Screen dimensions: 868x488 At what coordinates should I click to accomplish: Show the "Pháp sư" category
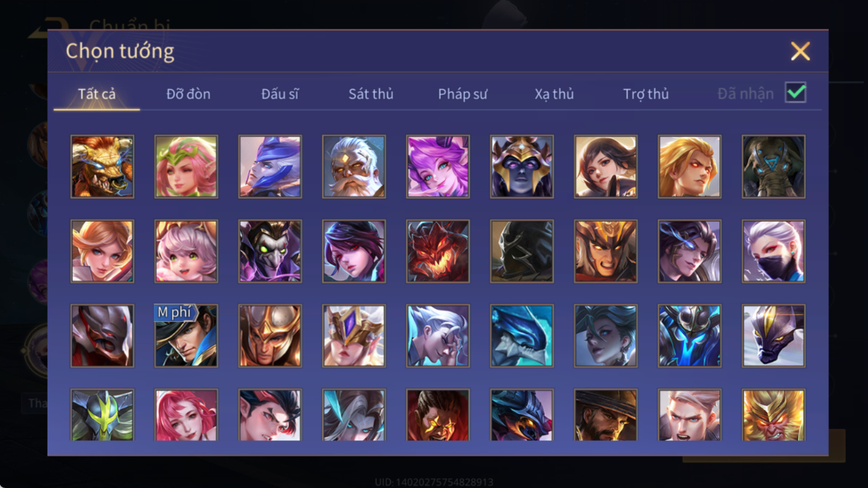tap(463, 94)
